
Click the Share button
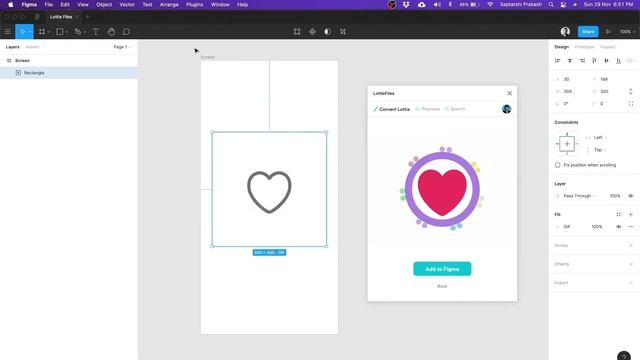pyautogui.click(x=588, y=31)
